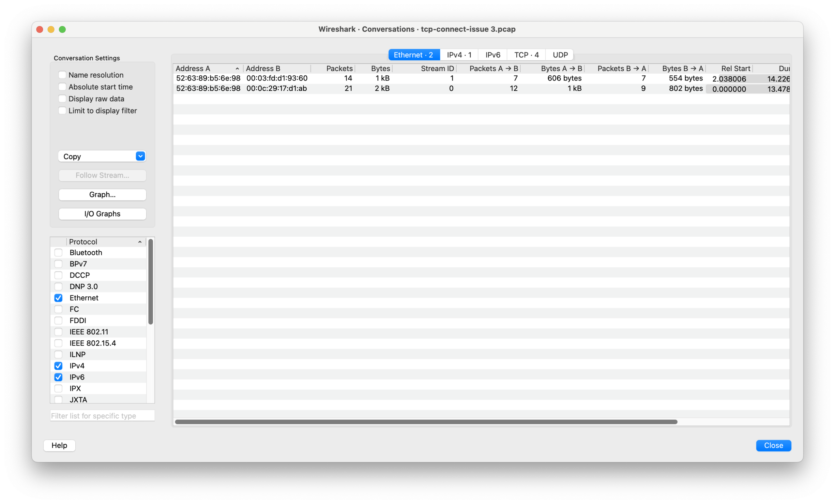
Task: Toggle the Protocol list sort arrow
Action: [x=140, y=242]
